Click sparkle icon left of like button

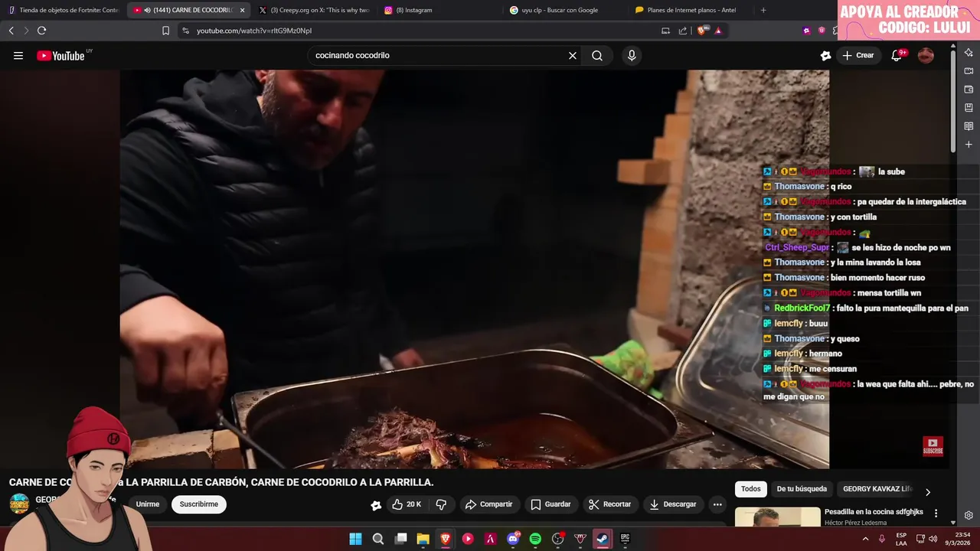tap(376, 505)
